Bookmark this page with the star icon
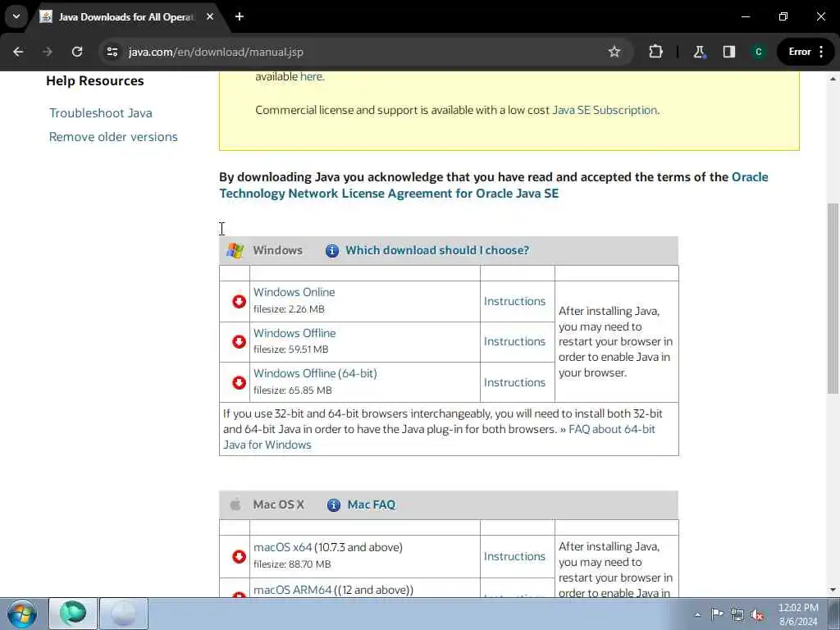840x630 pixels. pyautogui.click(x=614, y=52)
